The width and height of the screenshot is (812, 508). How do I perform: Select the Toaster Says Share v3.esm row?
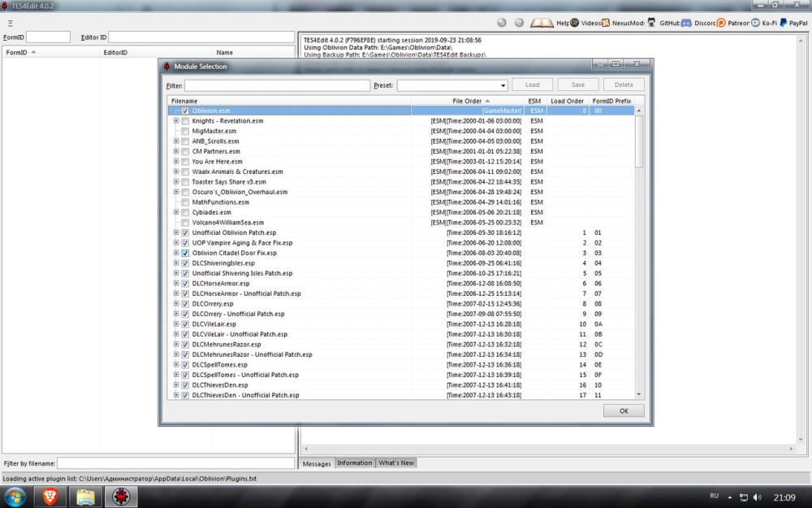click(x=401, y=182)
